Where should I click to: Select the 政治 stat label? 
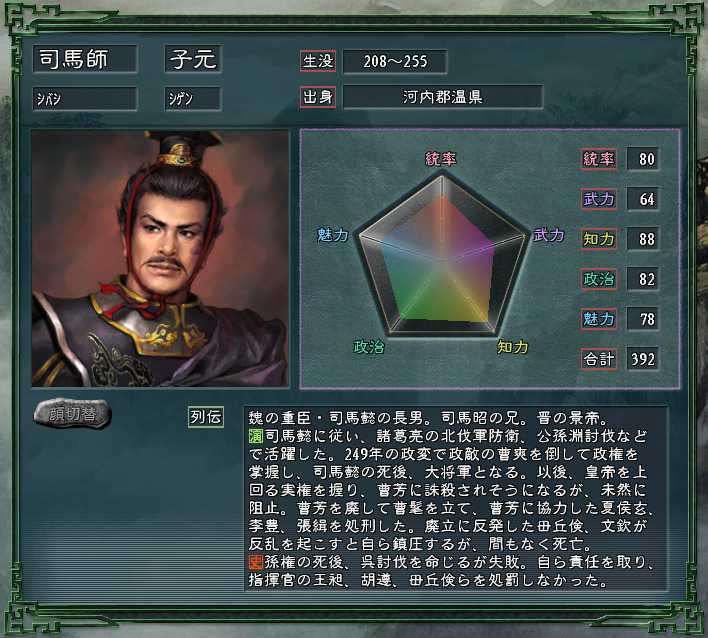pyautogui.click(x=599, y=279)
